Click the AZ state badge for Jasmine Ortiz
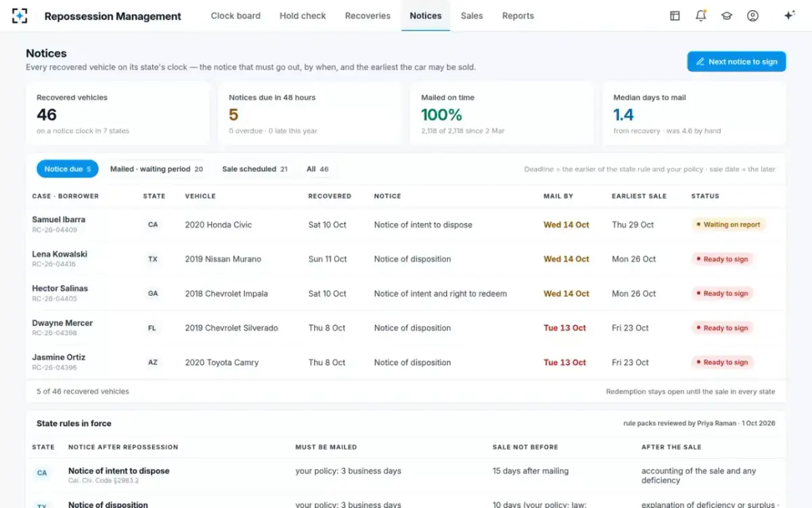The width and height of the screenshot is (812, 508). click(x=153, y=362)
